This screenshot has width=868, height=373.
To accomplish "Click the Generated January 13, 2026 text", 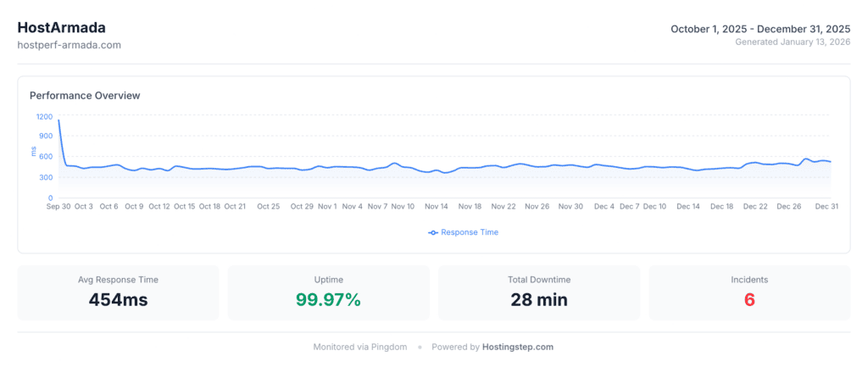I will pyautogui.click(x=793, y=42).
